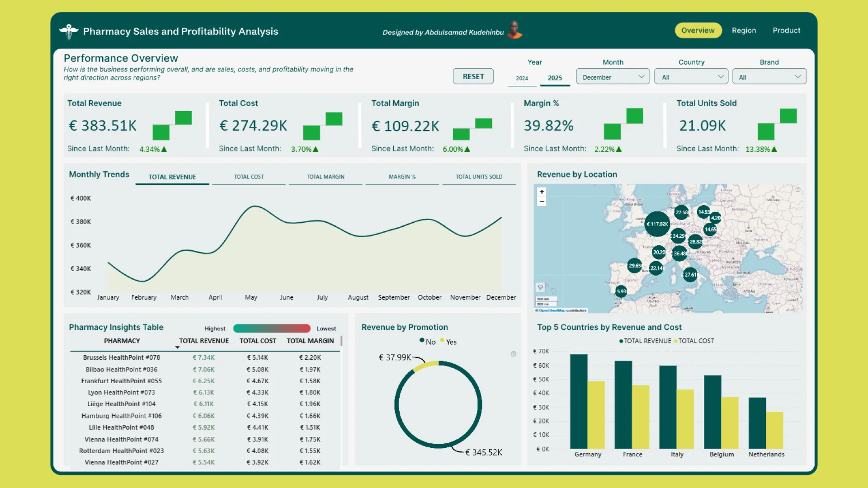
Task: Select year 2025 in Year slicer
Action: (555, 78)
